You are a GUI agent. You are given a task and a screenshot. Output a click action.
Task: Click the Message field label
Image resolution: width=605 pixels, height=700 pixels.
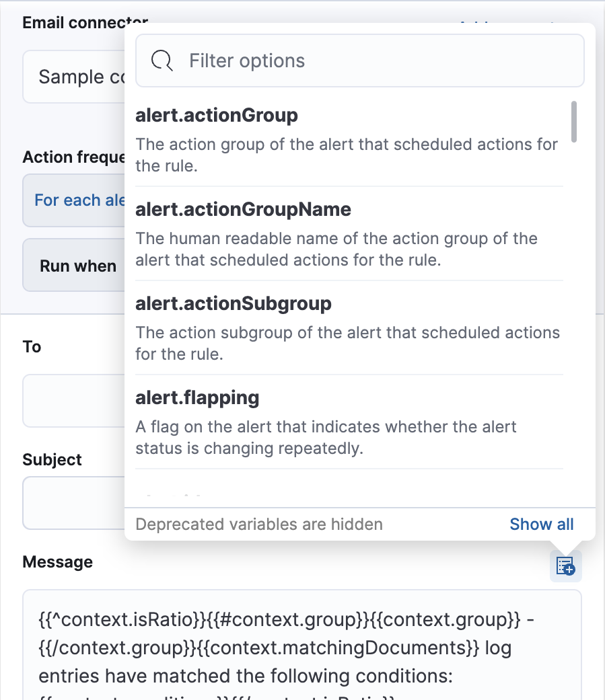(x=57, y=561)
